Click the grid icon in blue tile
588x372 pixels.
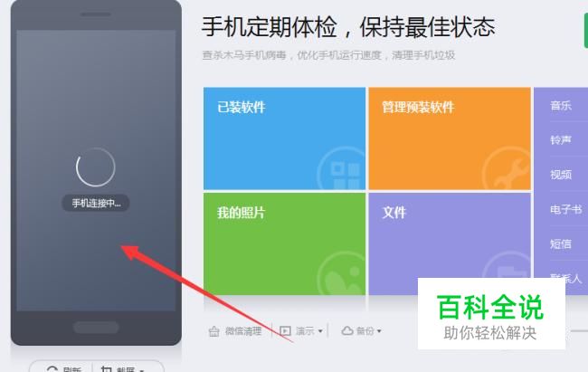342,169
